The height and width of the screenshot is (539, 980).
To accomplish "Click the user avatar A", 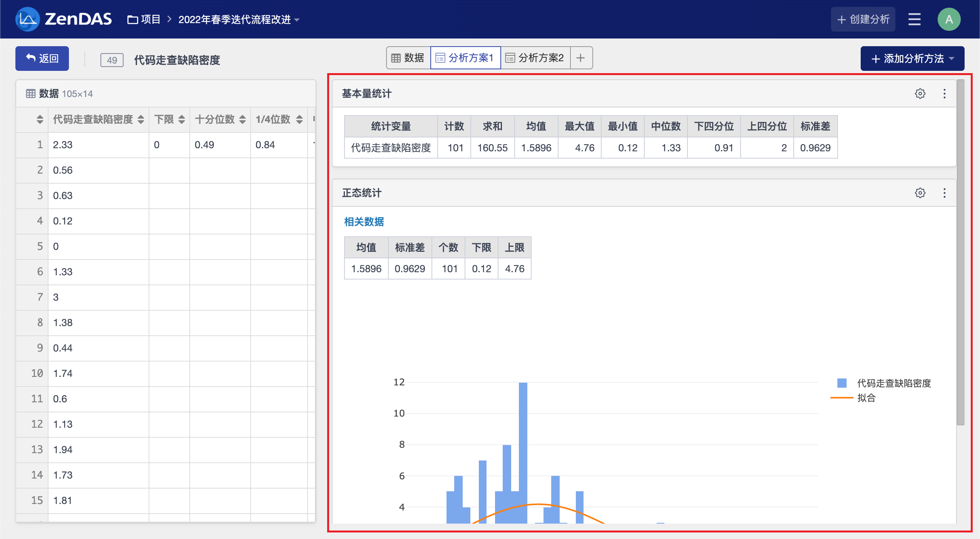I will (x=949, y=19).
